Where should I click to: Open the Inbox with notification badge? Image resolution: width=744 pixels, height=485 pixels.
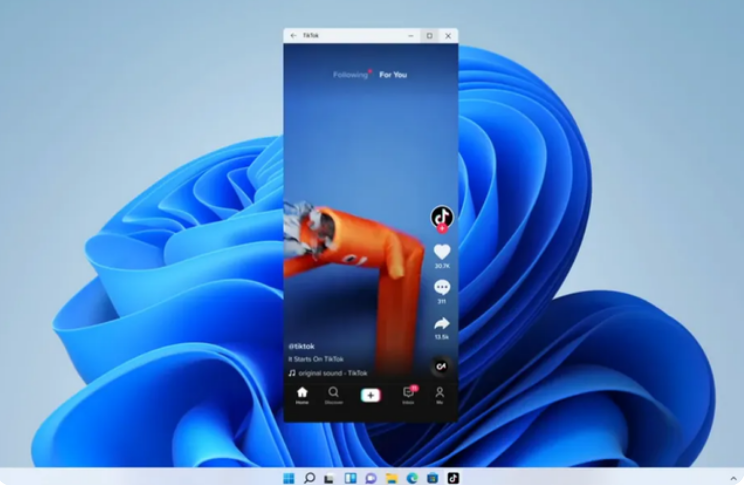pos(408,394)
